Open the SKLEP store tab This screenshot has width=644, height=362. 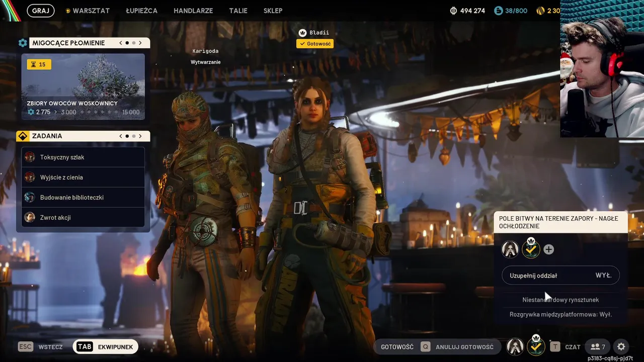(273, 11)
